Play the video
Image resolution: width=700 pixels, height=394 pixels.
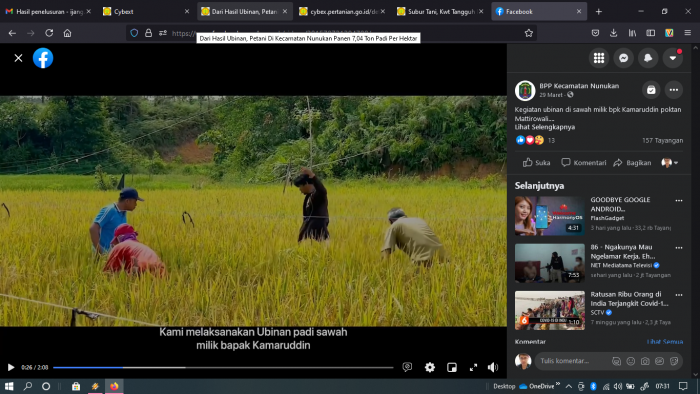tap(11, 367)
